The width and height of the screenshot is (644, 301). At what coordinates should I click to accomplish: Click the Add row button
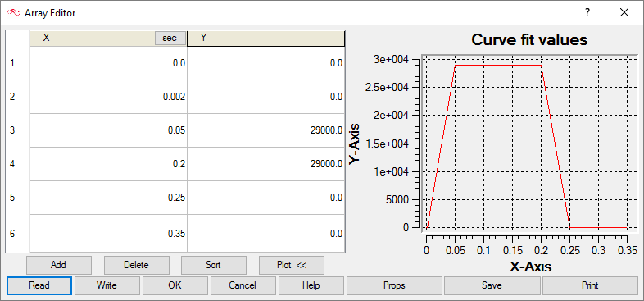(59, 265)
